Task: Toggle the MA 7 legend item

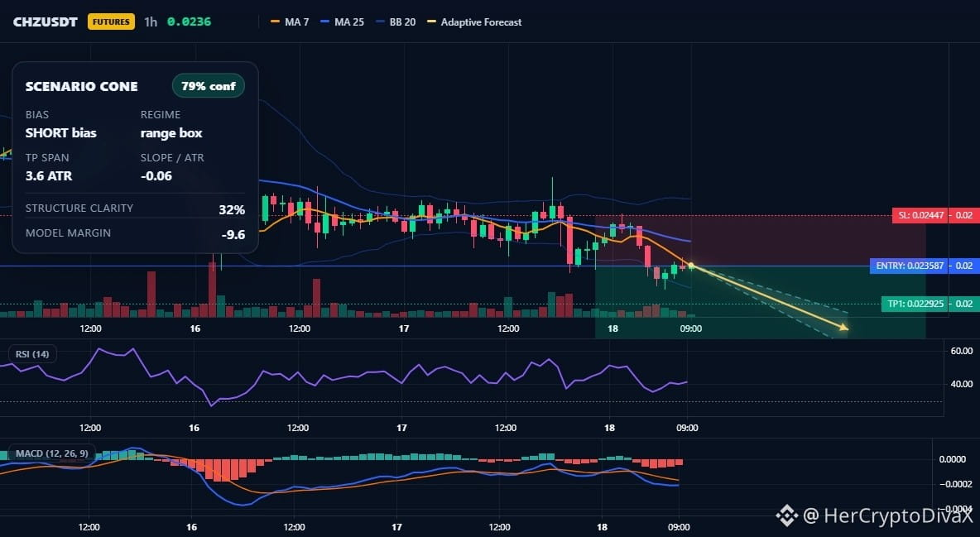Action: (290, 22)
